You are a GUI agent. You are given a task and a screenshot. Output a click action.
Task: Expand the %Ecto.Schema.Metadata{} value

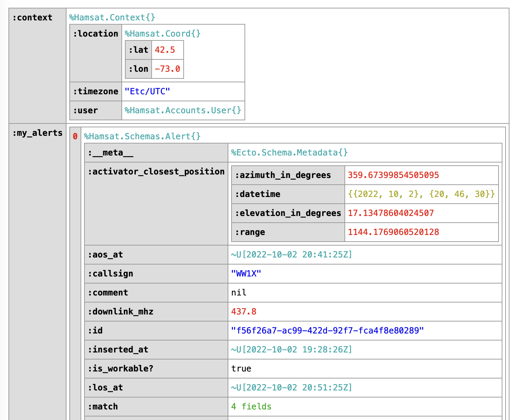click(290, 153)
